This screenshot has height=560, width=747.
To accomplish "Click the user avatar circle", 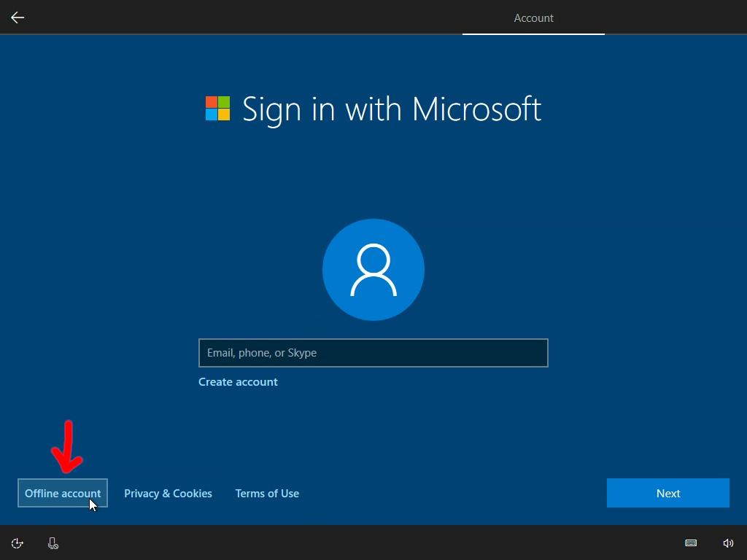I will (373, 270).
